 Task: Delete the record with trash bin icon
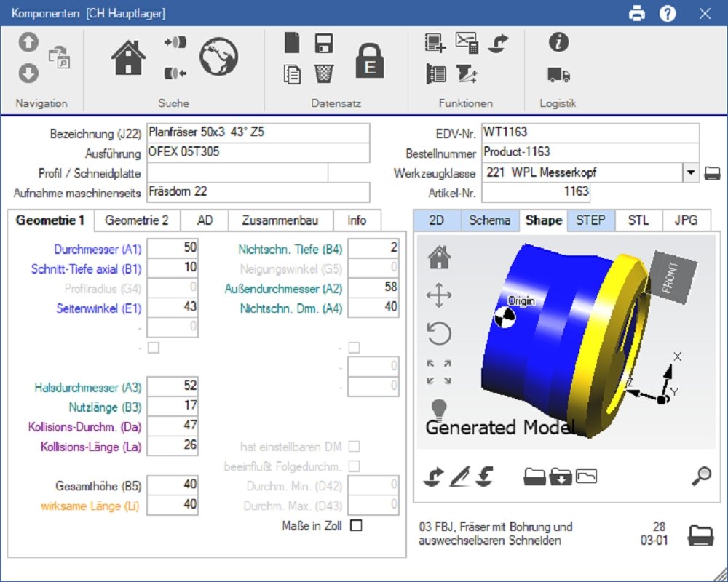tap(324, 73)
